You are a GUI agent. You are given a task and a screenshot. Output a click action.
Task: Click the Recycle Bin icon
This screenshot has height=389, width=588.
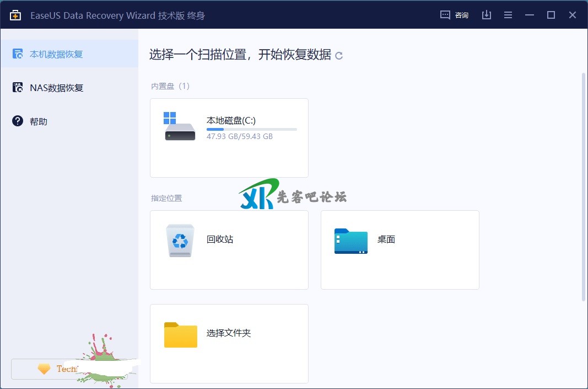180,241
